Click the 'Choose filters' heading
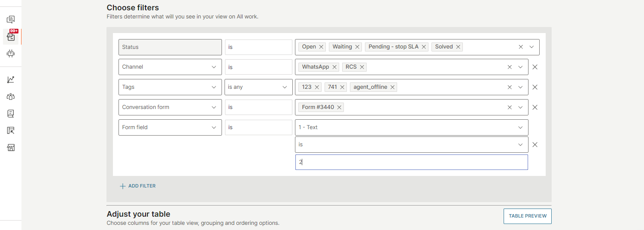The height and width of the screenshot is (230, 644). coord(133,8)
